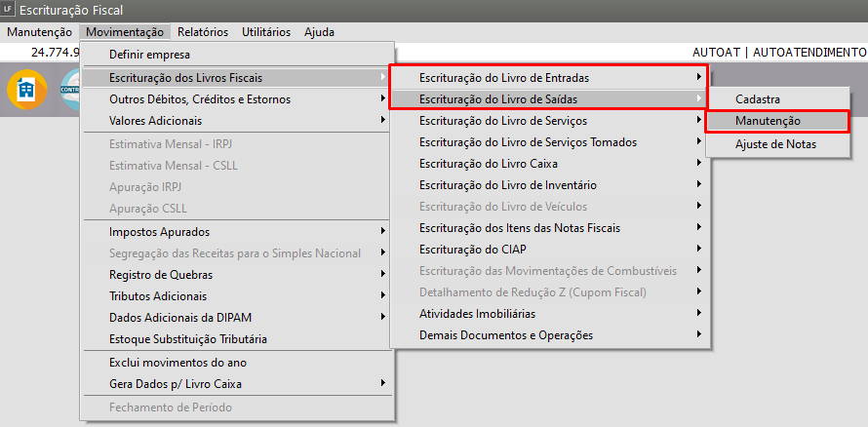Click the partially hidden blue toolbar icon
868x427 pixels.
point(70,90)
